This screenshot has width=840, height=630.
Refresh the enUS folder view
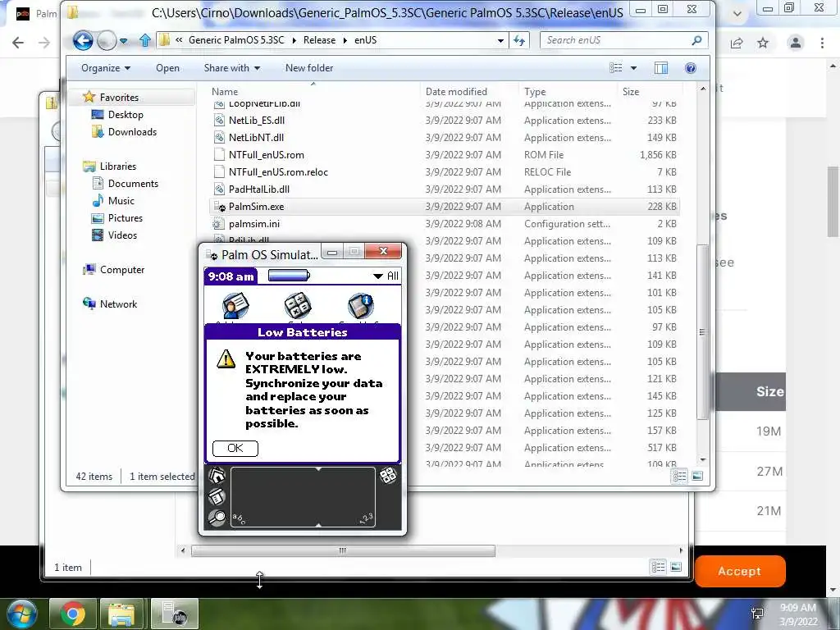pyautogui.click(x=519, y=40)
